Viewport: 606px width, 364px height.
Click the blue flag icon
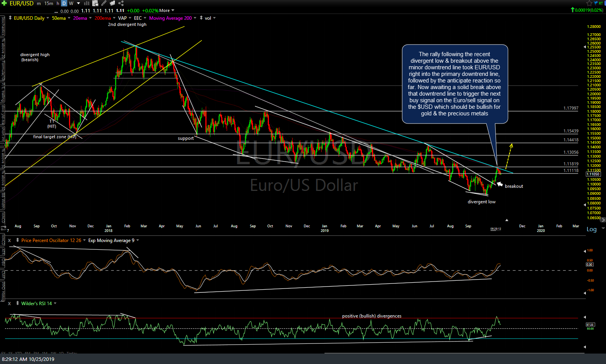click(x=596, y=3)
